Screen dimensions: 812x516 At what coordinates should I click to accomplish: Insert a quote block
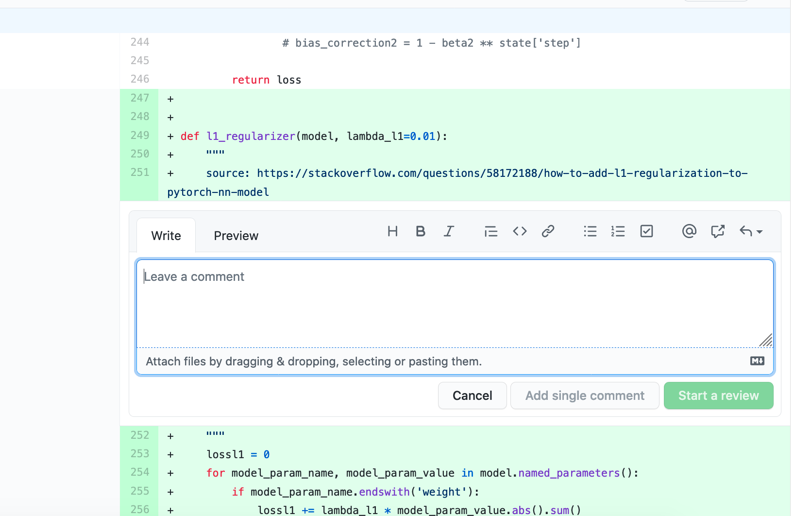coord(491,231)
